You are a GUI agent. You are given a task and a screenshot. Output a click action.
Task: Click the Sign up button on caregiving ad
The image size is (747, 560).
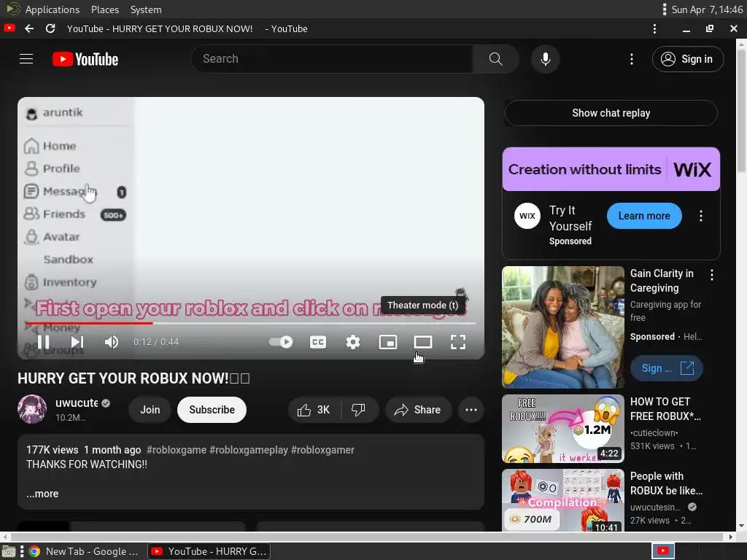(x=667, y=368)
